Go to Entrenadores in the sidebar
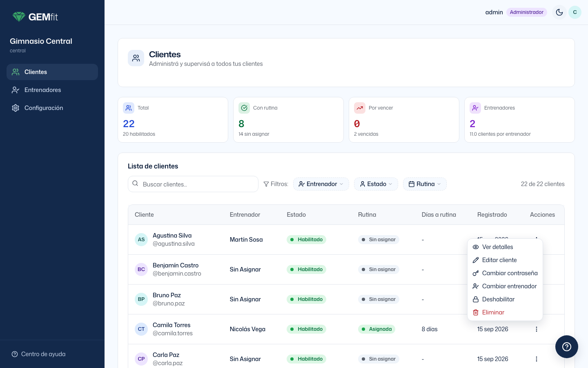 click(52, 90)
